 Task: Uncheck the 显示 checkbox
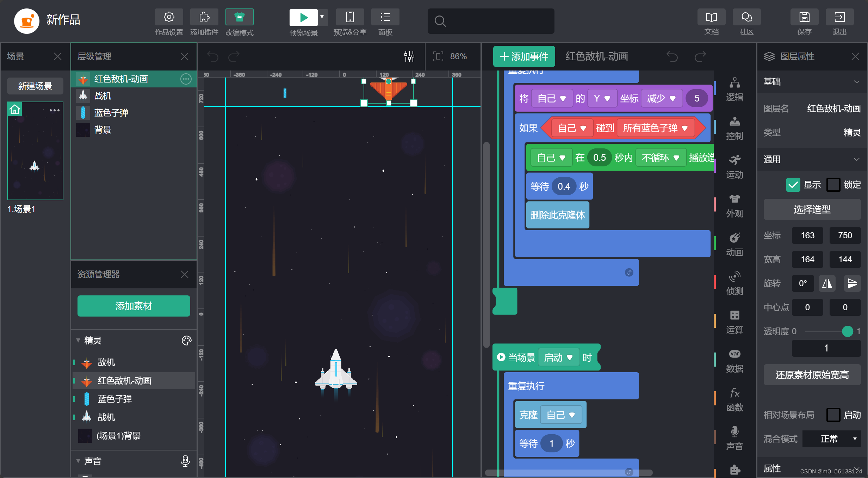pos(793,185)
